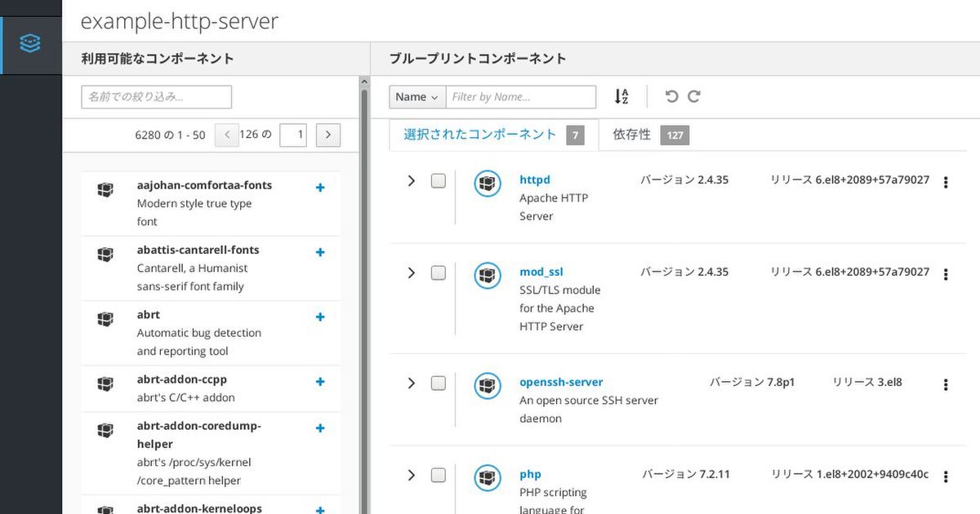The image size is (980, 514).
Task: Select the mod_ssl checkbox
Action: point(439,273)
